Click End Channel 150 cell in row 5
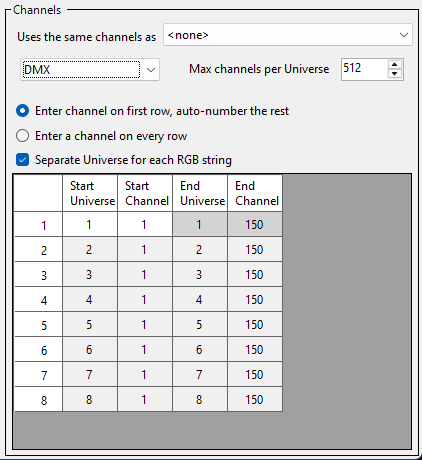This screenshot has height=460, width=422. pyautogui.click(x=255, y=325)
